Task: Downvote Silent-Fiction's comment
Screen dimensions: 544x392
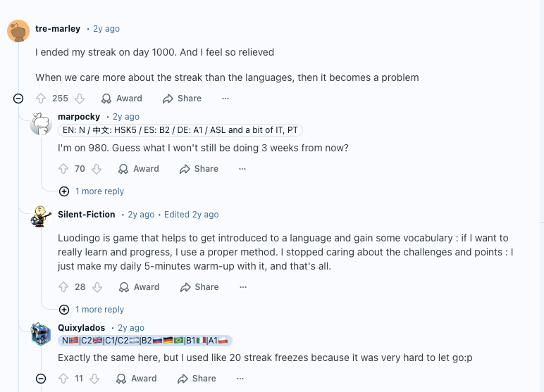Action: 97,287
